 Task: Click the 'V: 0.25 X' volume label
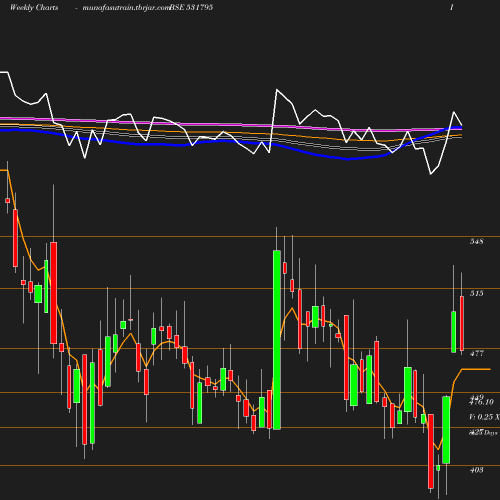click(x=484, y=417)
